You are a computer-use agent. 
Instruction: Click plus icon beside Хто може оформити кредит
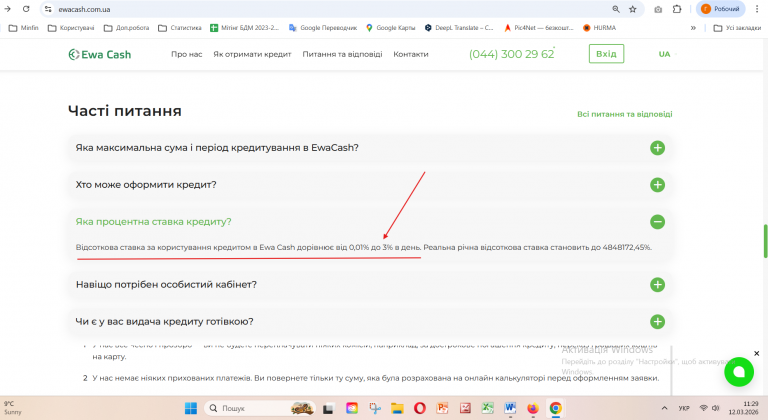coord(657,185)
